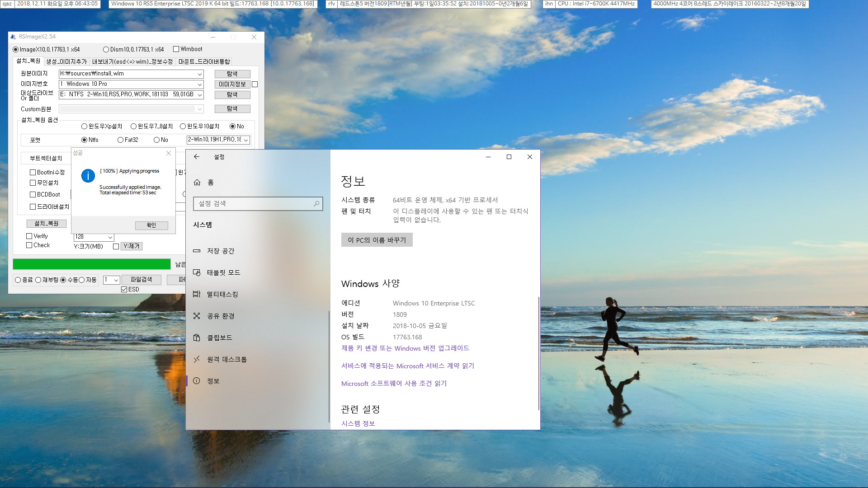Toggle the ESD checkbox
This screenshot has width=868, height=488.
click(124, 290)
